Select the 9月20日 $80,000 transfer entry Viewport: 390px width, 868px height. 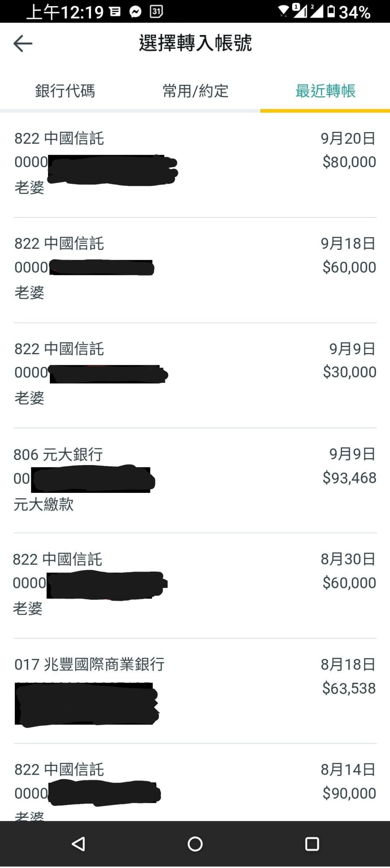tap(195, 164)
